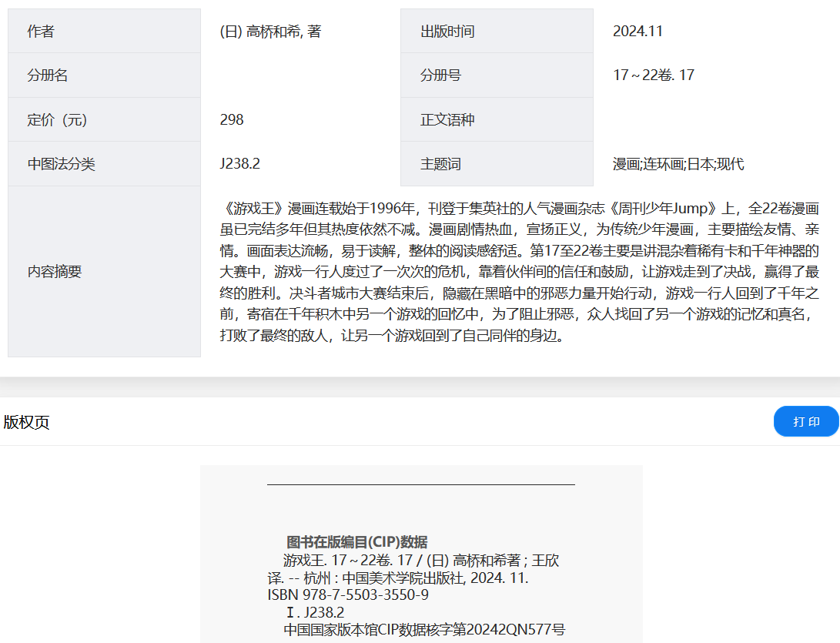Select the 分册号 label cell
This screenshot has height=643, width=840.
click(497, 75)
